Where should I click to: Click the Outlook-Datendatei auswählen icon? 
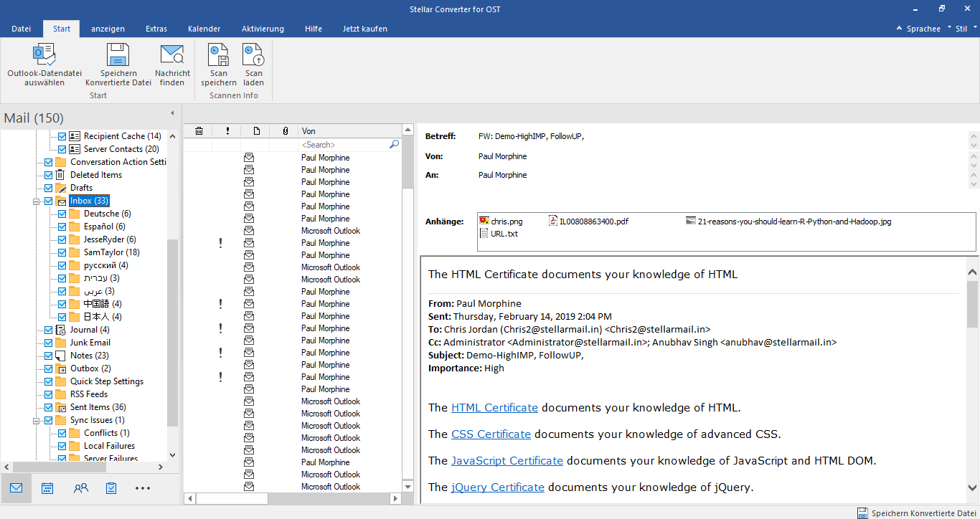click(44, 55)
